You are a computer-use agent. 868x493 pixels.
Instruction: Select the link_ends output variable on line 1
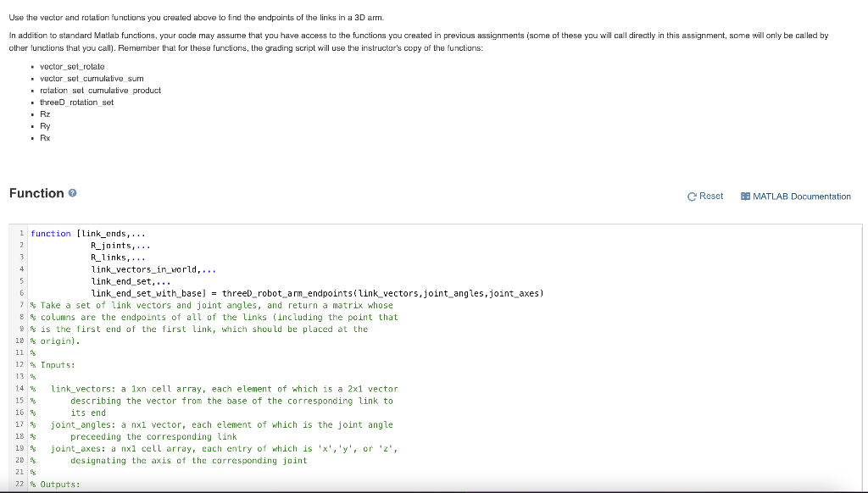[x=102, y=233]
